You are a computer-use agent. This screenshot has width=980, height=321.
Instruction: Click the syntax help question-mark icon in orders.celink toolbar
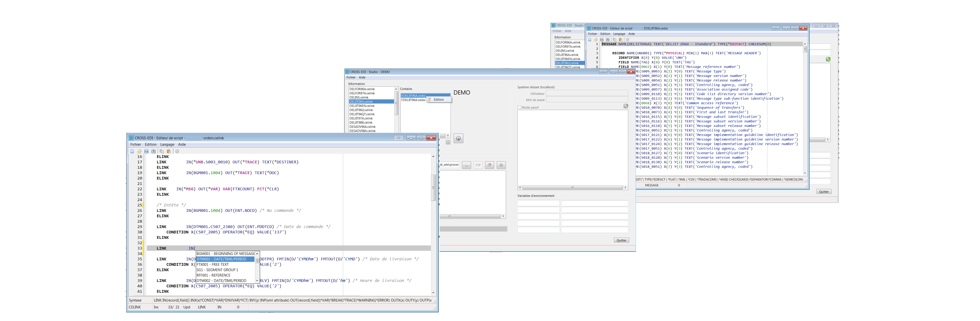point(153,151)
